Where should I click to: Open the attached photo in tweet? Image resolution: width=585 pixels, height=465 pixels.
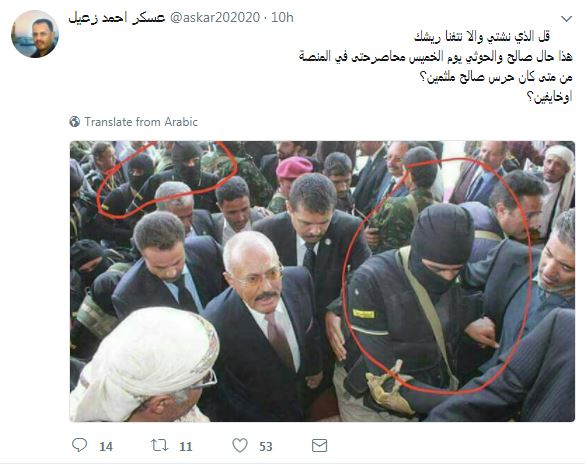click(322, 281)
